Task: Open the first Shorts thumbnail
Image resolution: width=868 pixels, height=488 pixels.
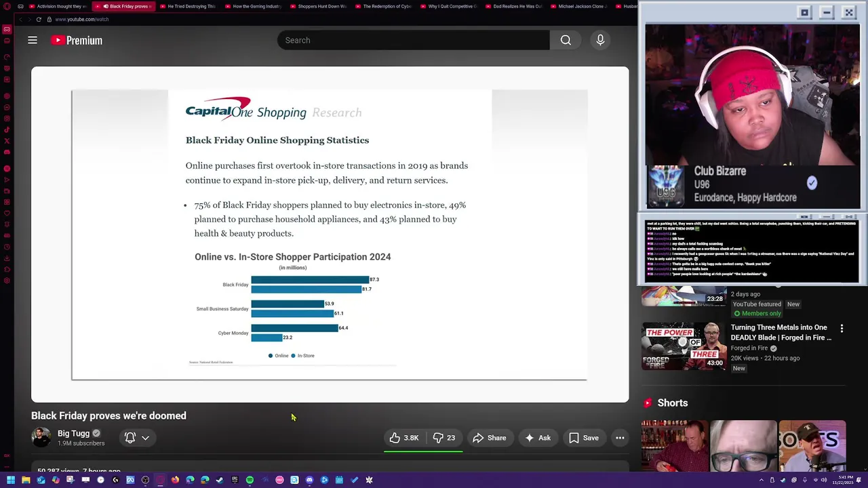Action: pyautogui.click(x=675, y=446)
